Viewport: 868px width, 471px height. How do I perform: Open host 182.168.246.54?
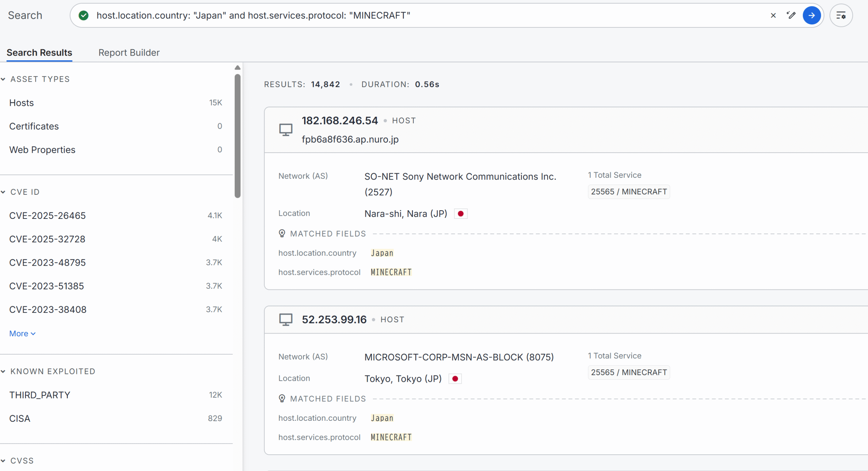[340, 120]
